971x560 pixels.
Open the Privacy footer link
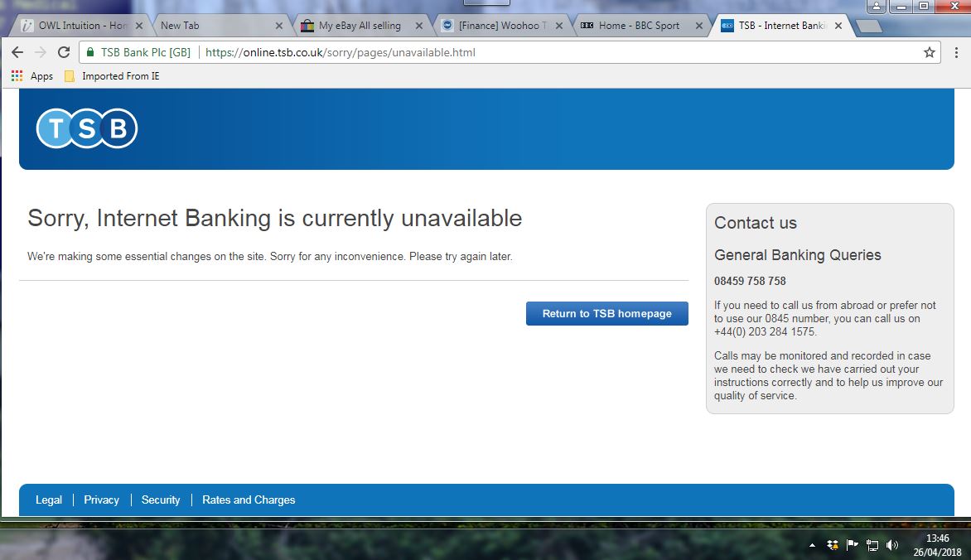[x=102, y=500]
